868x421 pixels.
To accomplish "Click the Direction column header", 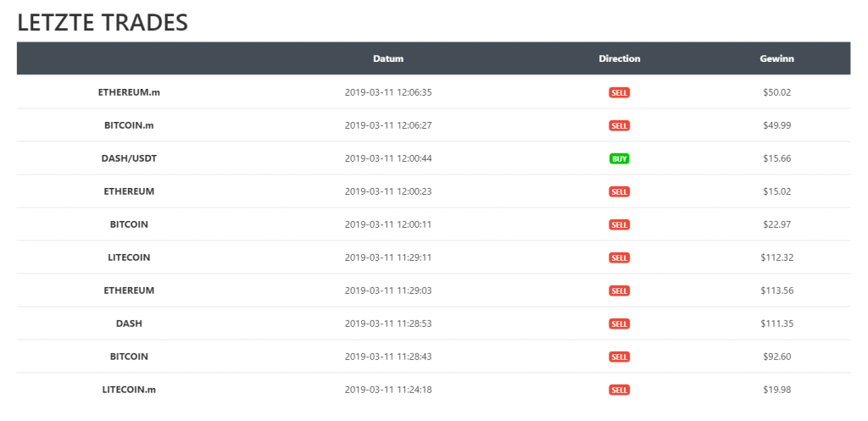I will (619, 58).
